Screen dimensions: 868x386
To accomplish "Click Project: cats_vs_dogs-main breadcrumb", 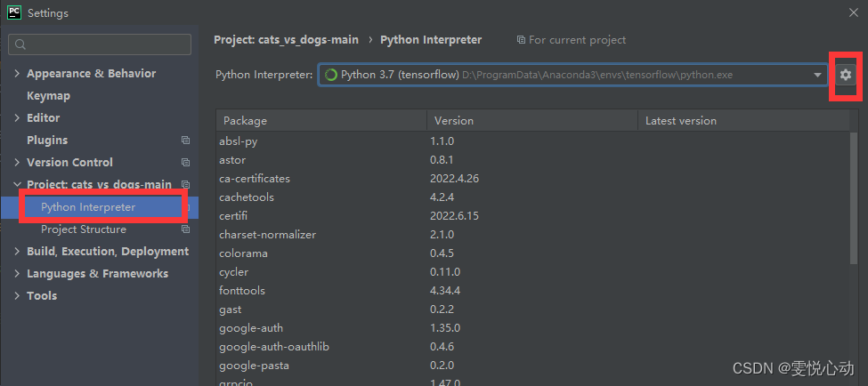I will (x=286, y=40).
